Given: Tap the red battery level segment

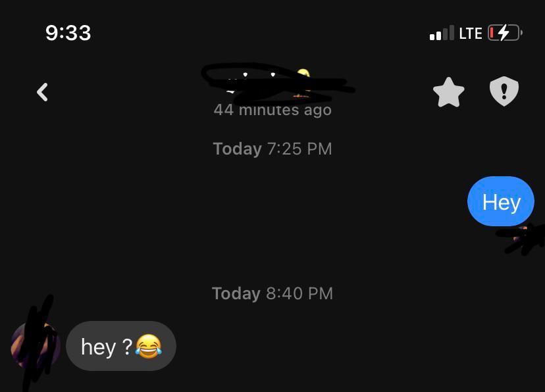Looking at the screenshot, I should 492,33.
